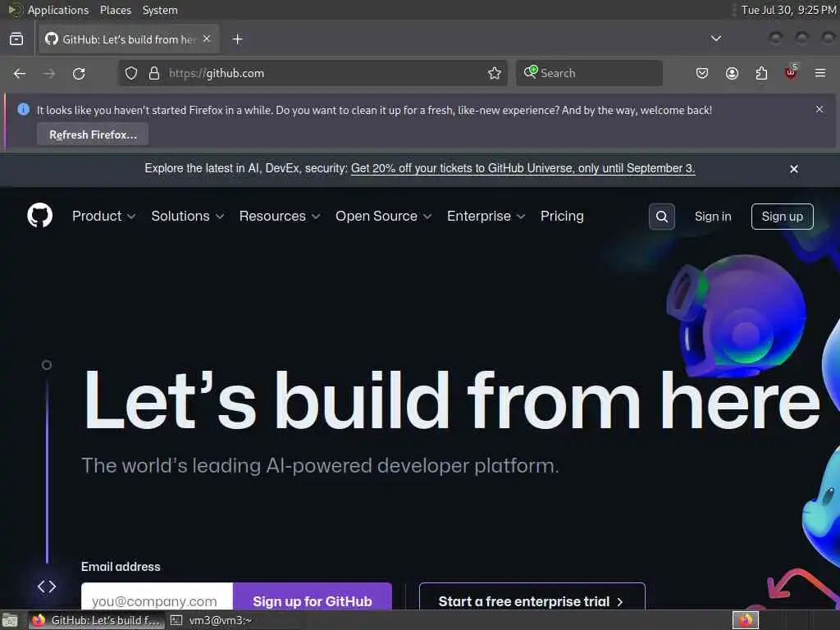Open a new tab with the plus icon
840x630 pixels.
[x=237, y=39]
